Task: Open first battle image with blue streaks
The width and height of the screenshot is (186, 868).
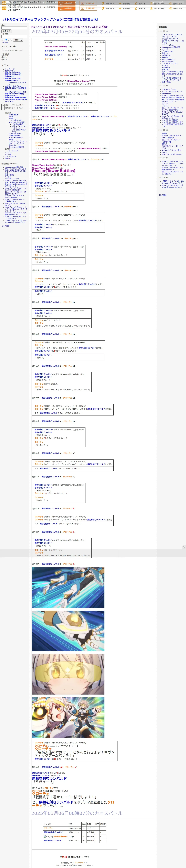Action: [x=68, y=588]
